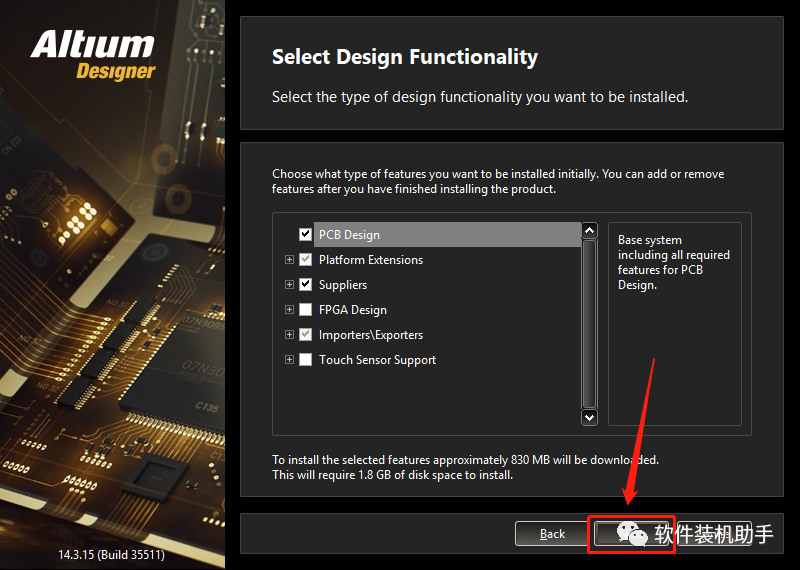
Task: Enable the FPGA Design checkbox
Action: pyautogui.click(x=305, y=309)
